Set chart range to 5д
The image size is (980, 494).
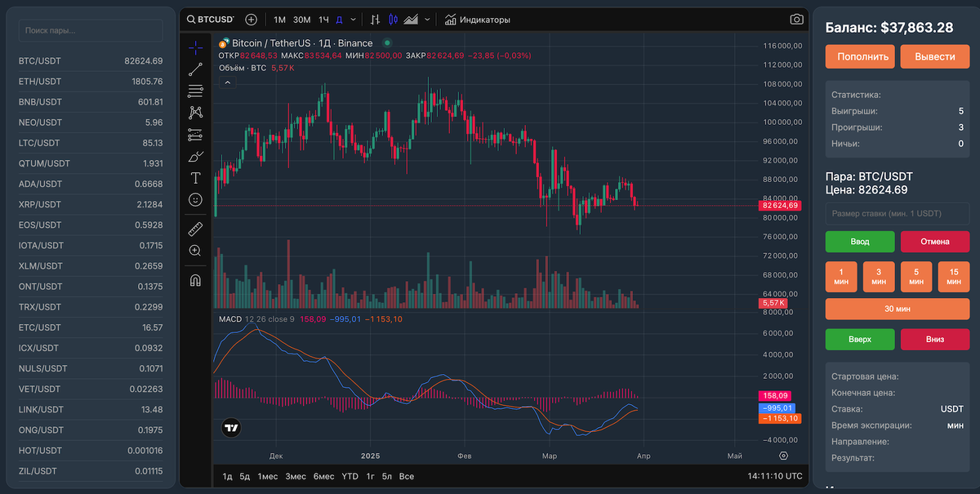click(x=244, y=476)
